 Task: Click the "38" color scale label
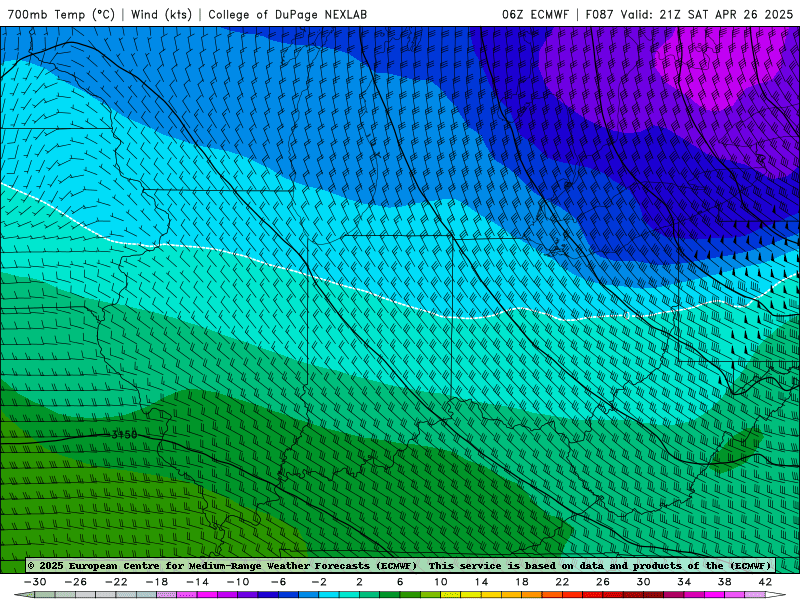(724, 582)
